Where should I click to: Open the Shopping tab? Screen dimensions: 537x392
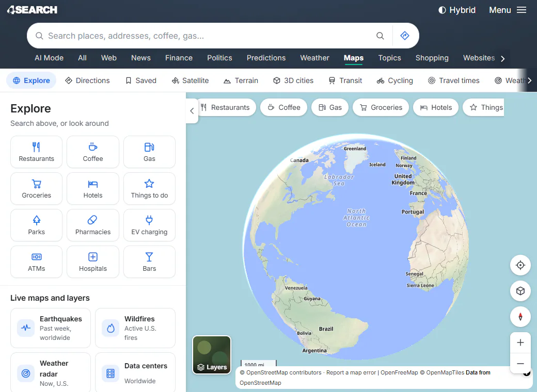pyautogui.click(x=432, y=58)
